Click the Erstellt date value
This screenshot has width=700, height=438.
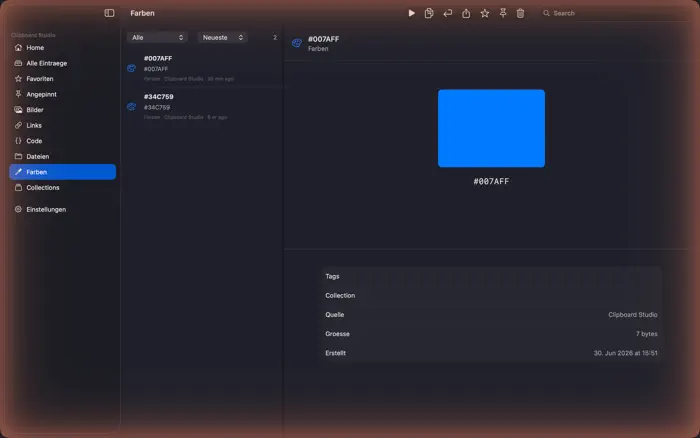(625, 353)
